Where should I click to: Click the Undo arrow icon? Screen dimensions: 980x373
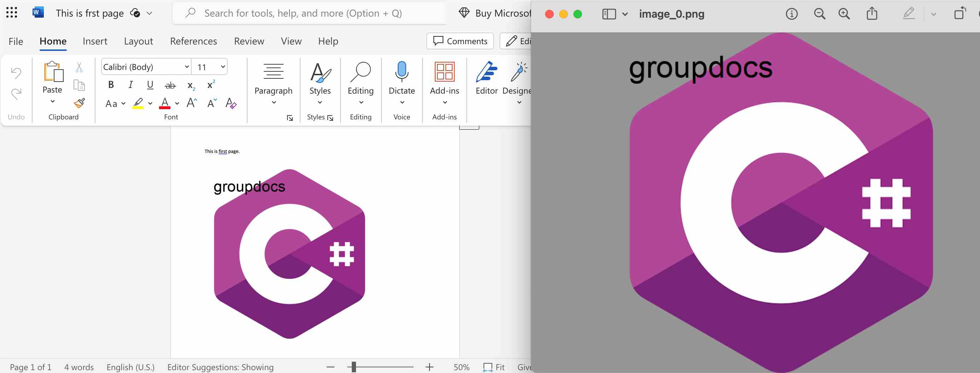coord(16,73)
